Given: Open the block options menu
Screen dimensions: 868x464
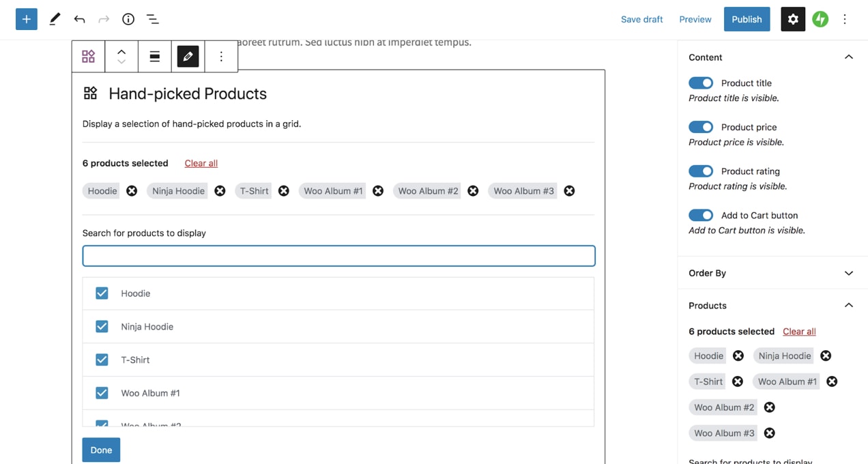Looking at the screenshot, I should click(x=221, y=56).
